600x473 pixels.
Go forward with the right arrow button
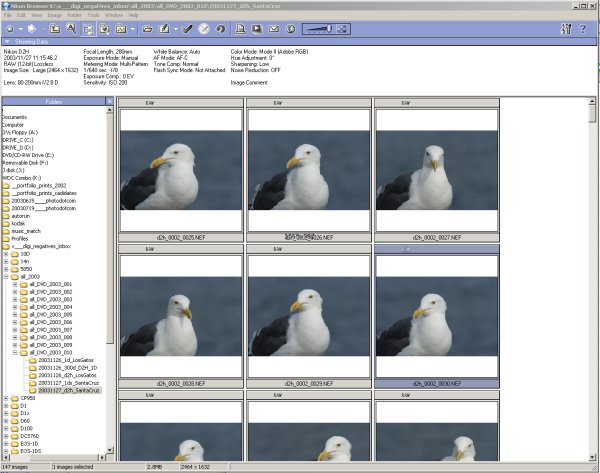click(x=32, y=29)
